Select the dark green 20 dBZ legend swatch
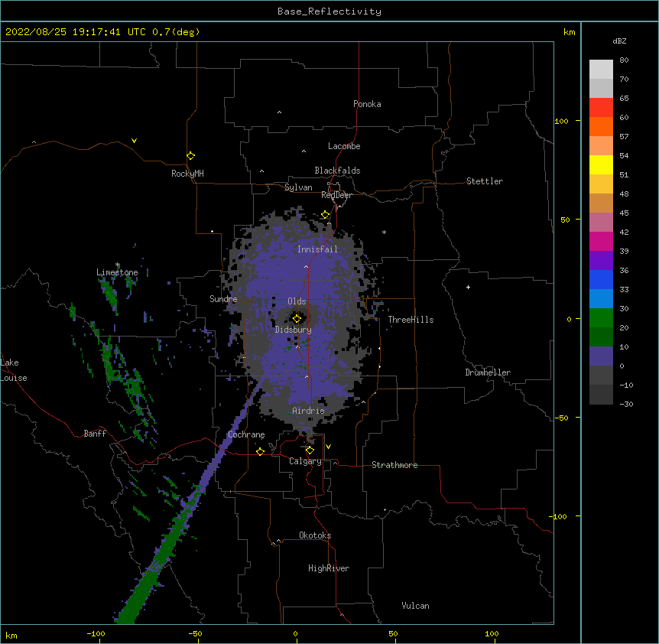The width and height of the screenshot is (659, 644). [601, 337]
